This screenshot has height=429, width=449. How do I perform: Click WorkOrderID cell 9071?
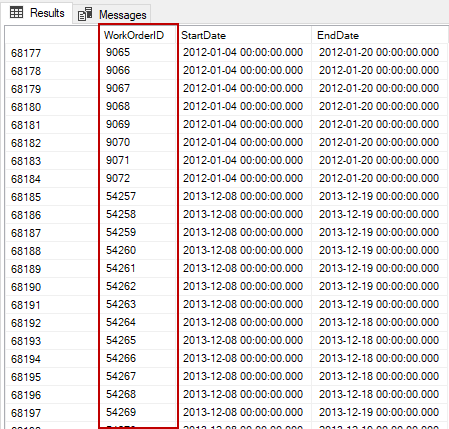click(x=137, y=160)
